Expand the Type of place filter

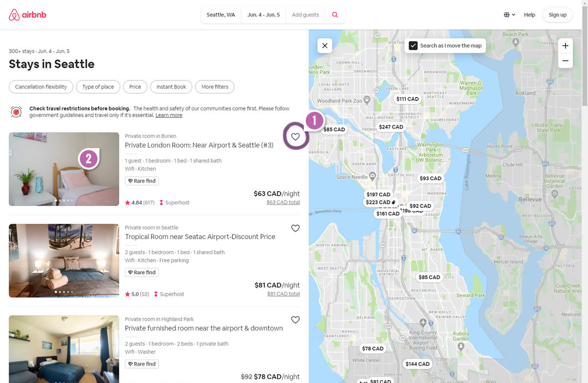pos(98,87)
